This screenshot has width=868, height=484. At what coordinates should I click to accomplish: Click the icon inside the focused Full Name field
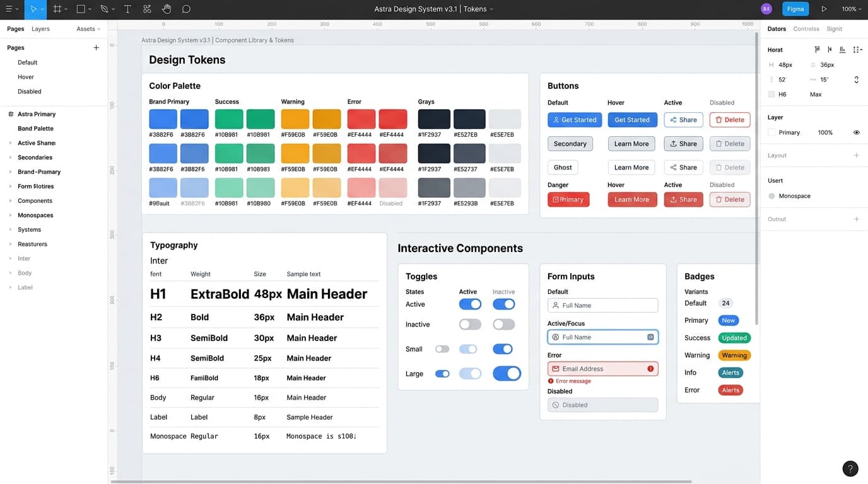(x=650, y=337)
